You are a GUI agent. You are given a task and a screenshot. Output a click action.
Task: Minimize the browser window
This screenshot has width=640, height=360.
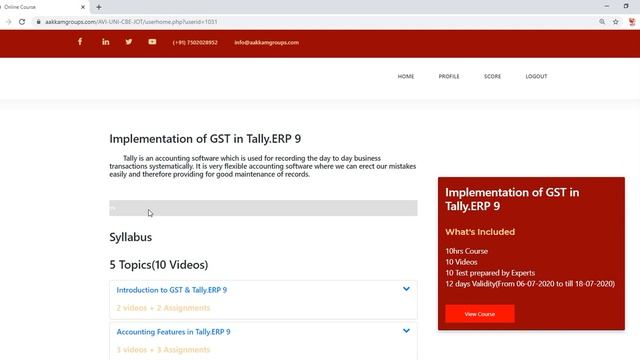pyautogui.click(x=607, y=6)
